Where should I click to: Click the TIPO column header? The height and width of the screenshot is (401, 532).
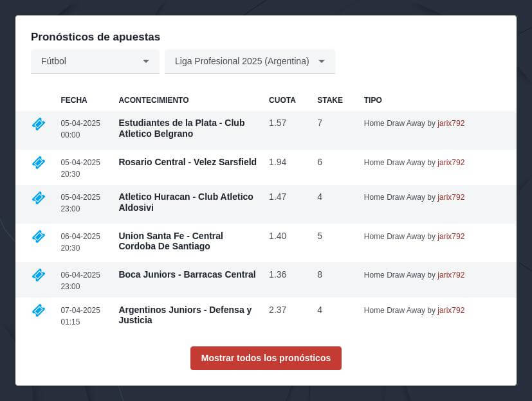tap(373, 100)
